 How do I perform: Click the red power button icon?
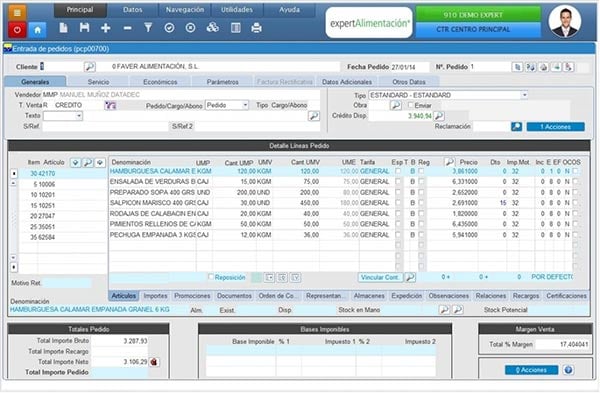(x=17, y=29)
